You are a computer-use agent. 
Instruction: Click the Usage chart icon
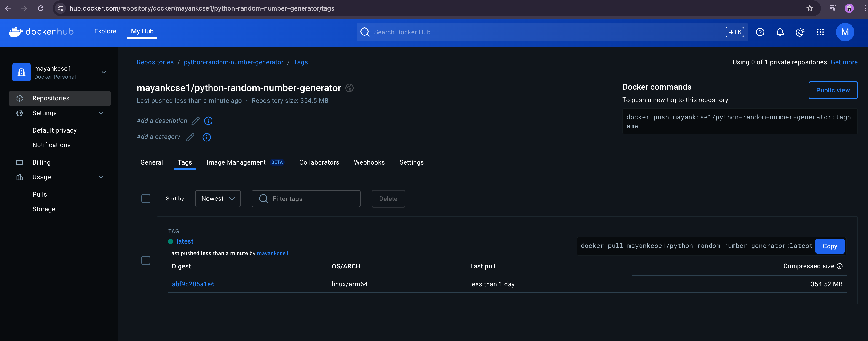coord(20,177)
